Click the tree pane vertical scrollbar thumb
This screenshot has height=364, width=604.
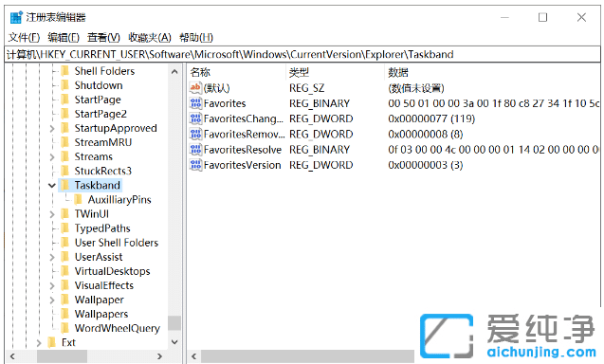[x=174, y=323]
